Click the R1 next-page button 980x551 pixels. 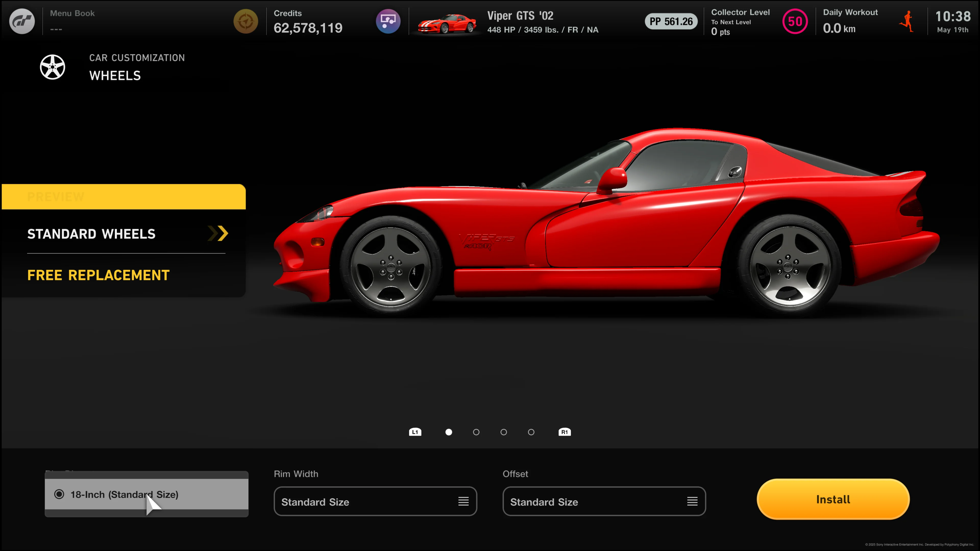(565, 432)
